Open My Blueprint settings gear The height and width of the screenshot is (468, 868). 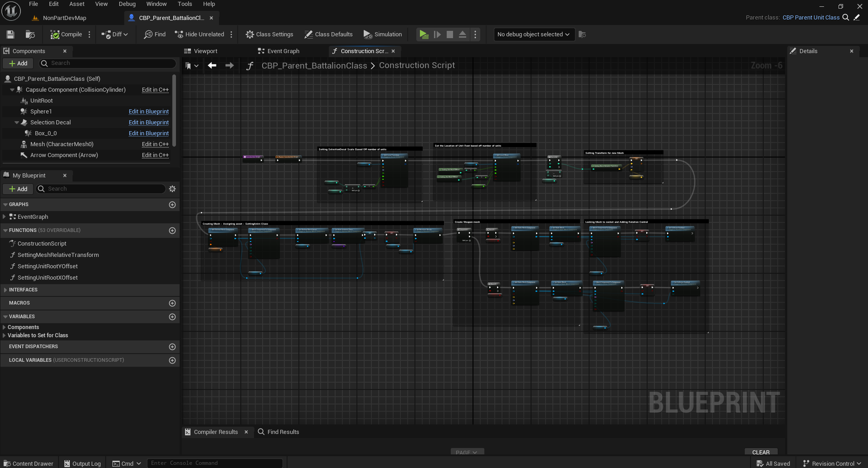pos(172,189)
